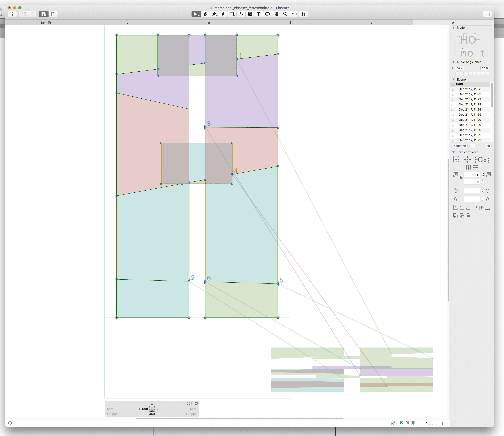Apply intersect boolean operation
Image resolution: width=504 pixels, height=436 pixels.
pos(469,216)
